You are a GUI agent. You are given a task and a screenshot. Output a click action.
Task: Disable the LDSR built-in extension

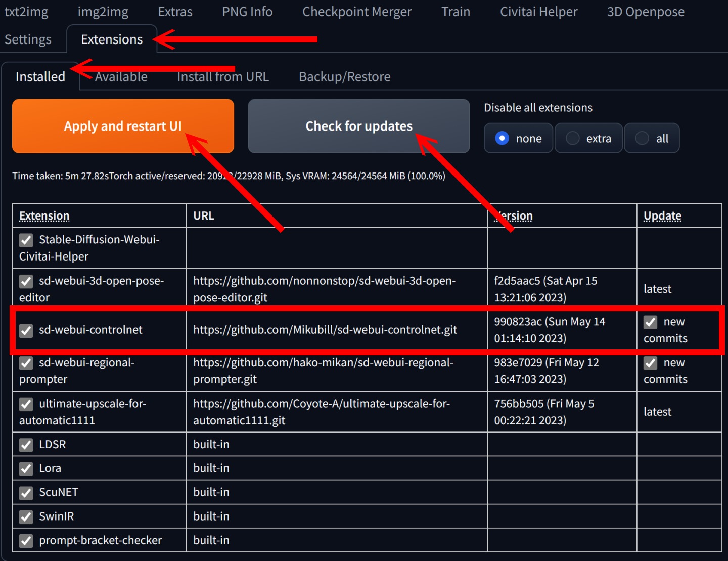click(26, 445)
